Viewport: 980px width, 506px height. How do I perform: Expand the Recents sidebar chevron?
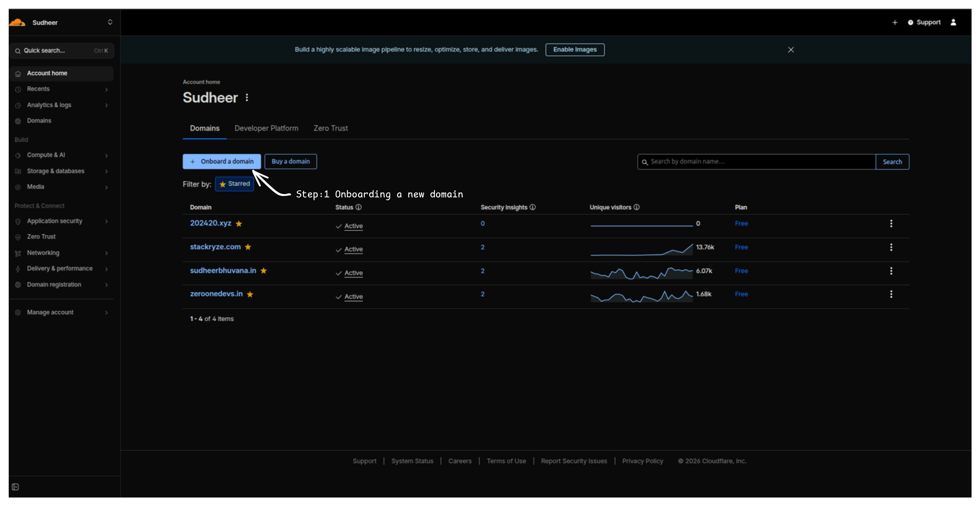107,90
